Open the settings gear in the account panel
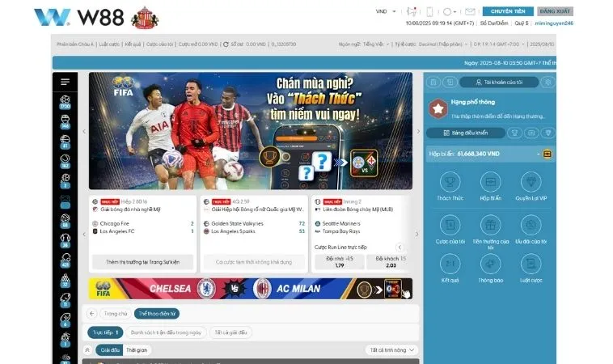The image size is (613, 364). pos(548,83)
